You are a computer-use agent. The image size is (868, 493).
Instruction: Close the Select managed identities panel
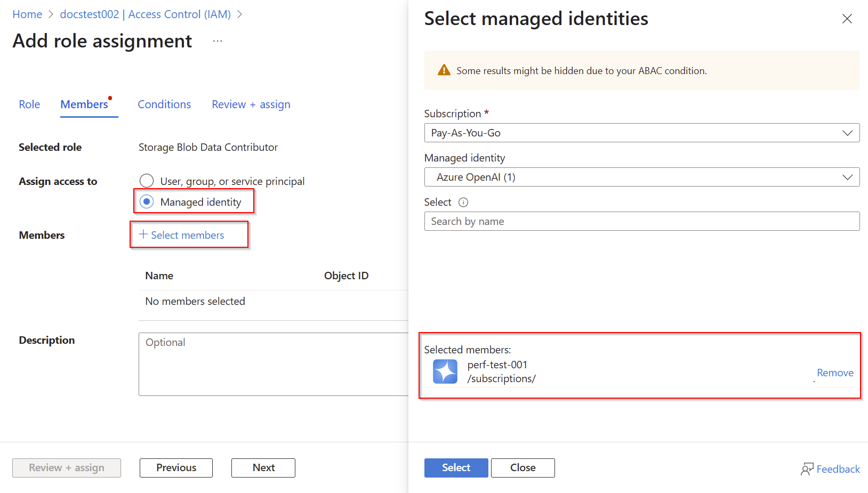[x=847, y=19]
